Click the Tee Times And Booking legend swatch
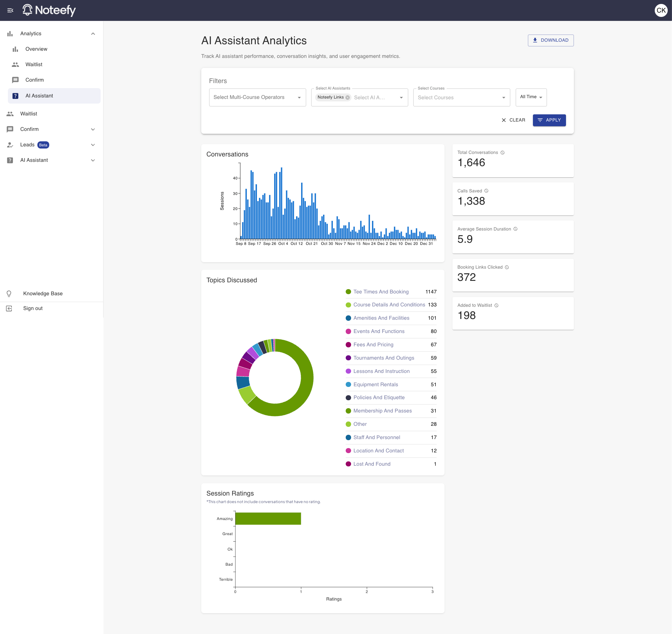The height and width of the screenshot is (634, 672). click(348, 292)
